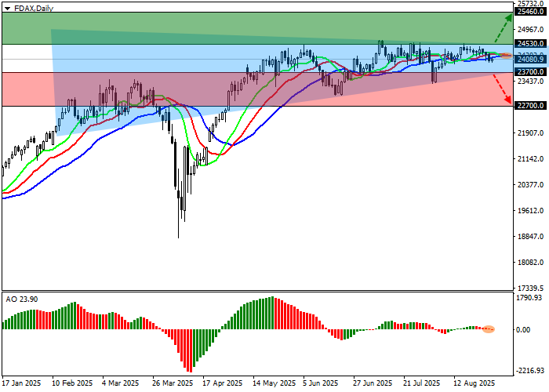Viewport: 549px width, 392px height.
Task: Click the 17 Apr 2025 date label
Action: click(x=223, y=383)
